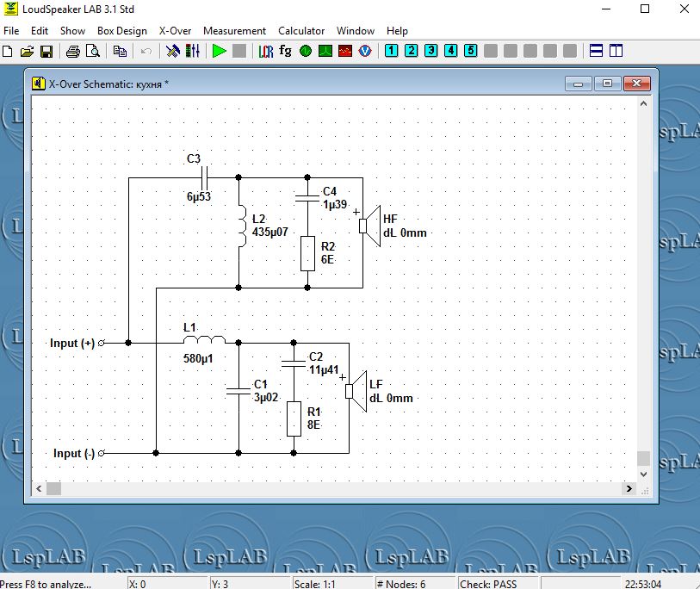Select the cyan number 3 button
This screenshot has width=700, height=589.
coord(431,51)
